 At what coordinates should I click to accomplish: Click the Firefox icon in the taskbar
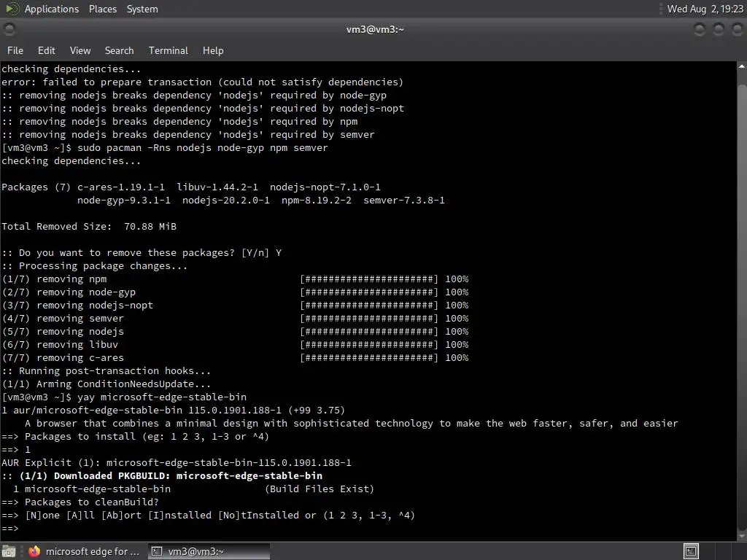34,551
